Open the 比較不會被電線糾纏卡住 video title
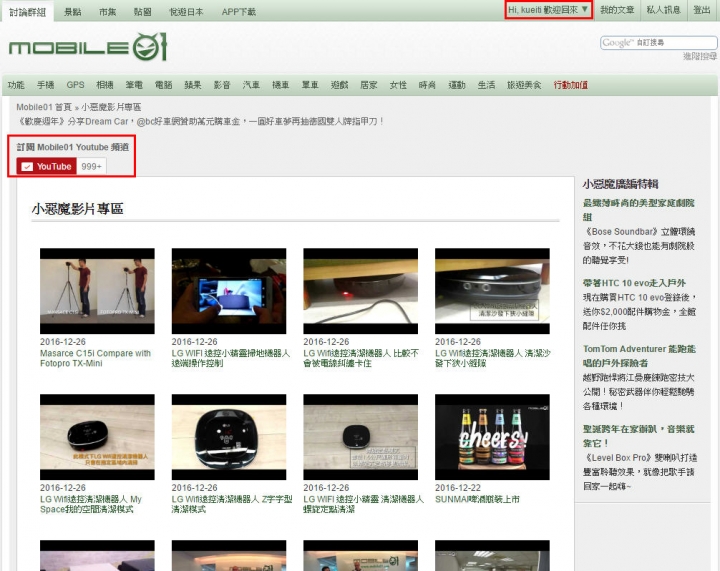Viewport: 720px width, 571px height. coord(361,358)
